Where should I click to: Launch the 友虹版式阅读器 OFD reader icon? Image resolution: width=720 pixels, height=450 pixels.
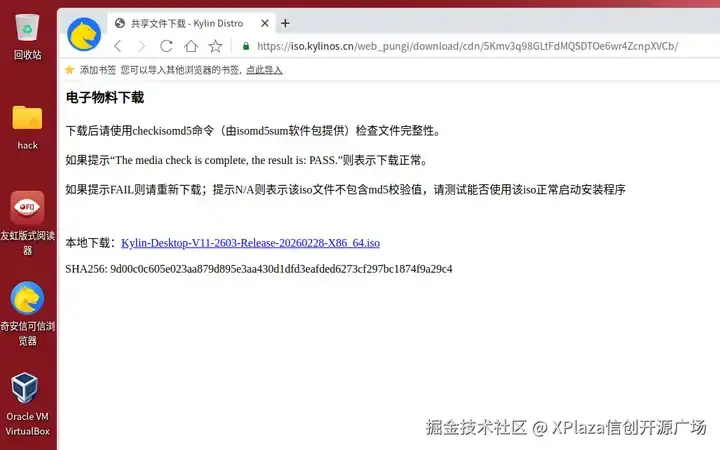28,223
